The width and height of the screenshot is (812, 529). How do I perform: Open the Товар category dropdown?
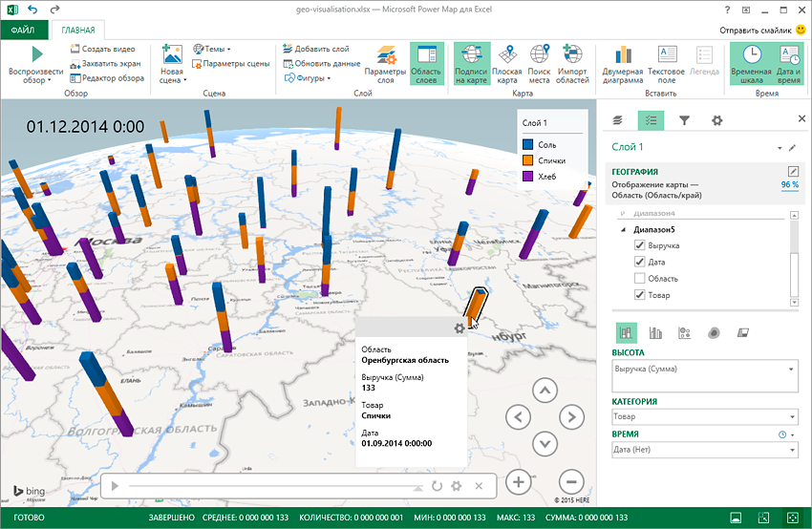pyautogui.click(x=792, y=416)
